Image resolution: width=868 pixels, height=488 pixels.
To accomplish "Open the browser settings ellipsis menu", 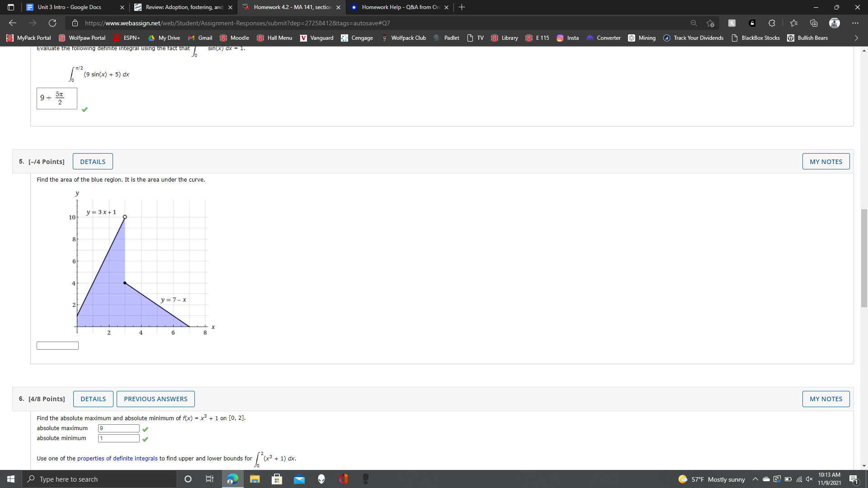I will click(855, 23).
